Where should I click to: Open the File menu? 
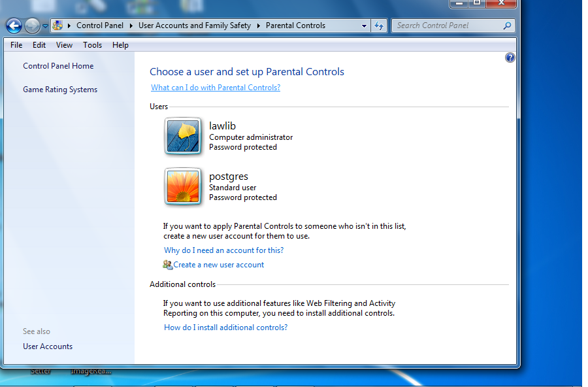pos(16,45)
